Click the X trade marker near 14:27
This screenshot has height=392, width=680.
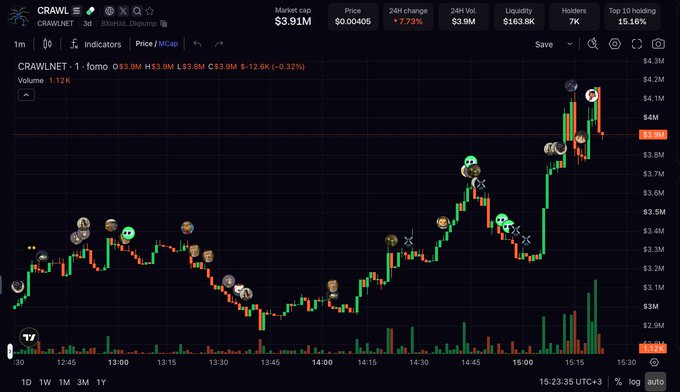(x=408, y=241)
